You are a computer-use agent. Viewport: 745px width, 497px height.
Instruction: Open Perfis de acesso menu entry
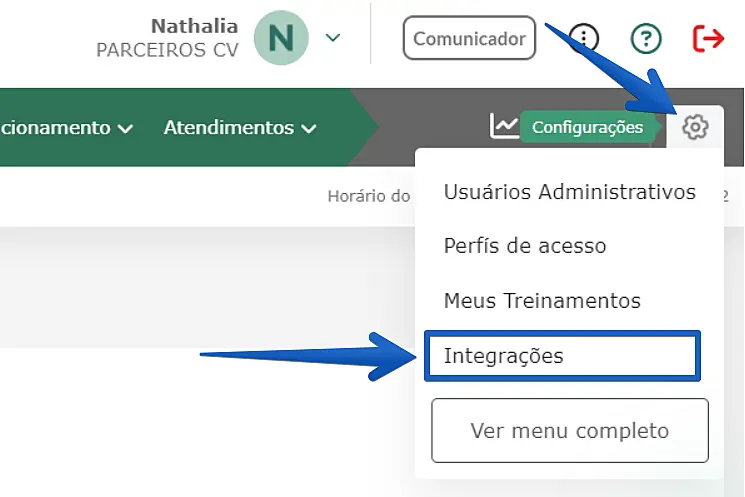coord(525,246)
